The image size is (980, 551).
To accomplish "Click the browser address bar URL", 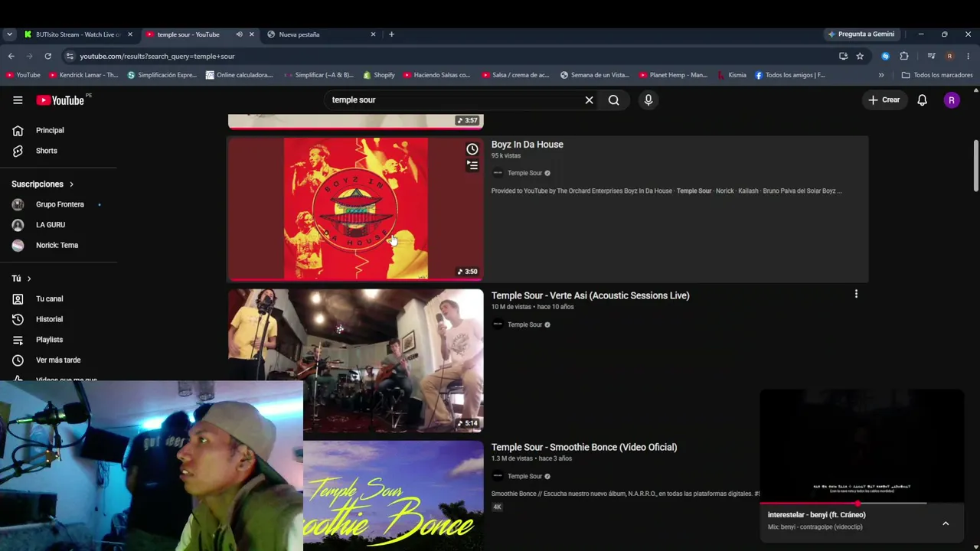I will click(x=157, y=56).
